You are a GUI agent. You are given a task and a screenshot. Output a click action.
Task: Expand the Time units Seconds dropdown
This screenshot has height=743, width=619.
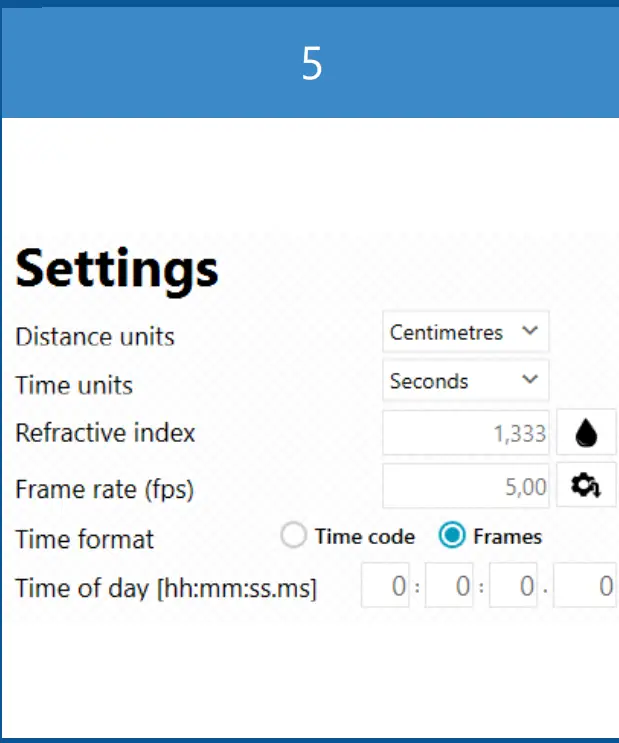(466, 381)
